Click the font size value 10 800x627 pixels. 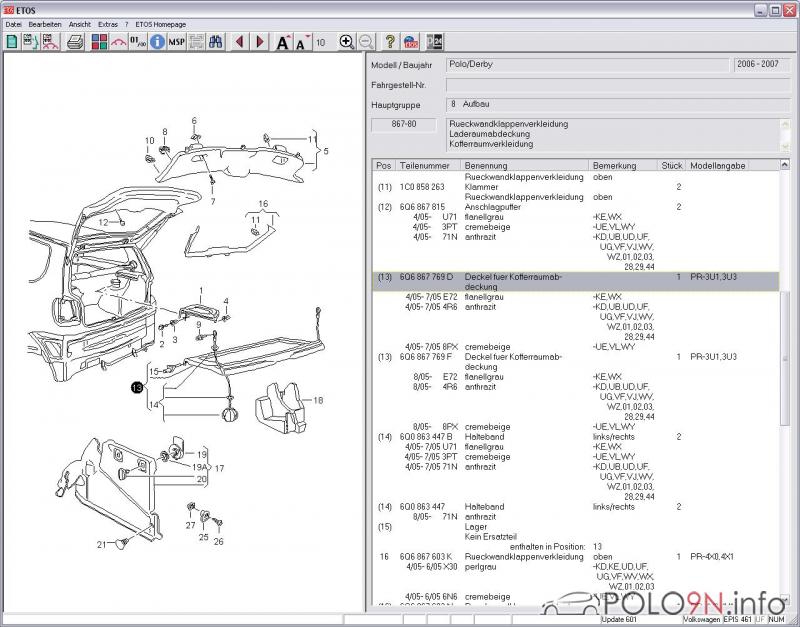(x=320, y=42)
